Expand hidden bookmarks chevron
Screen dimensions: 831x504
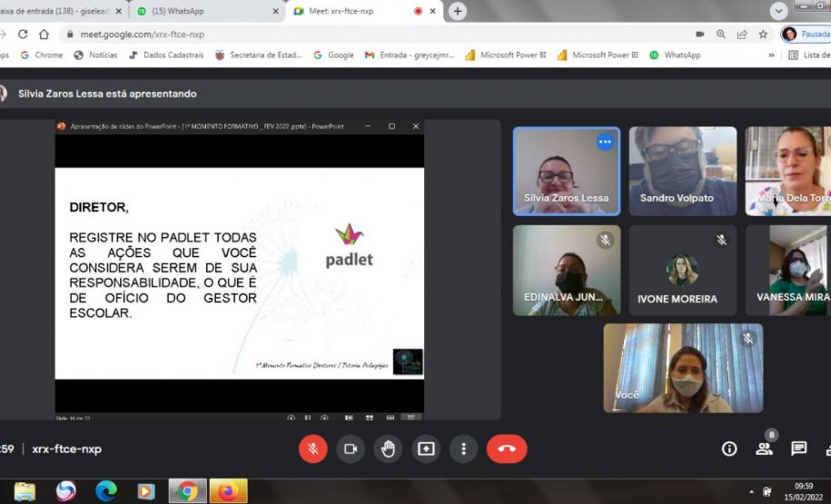coord(772,55)
